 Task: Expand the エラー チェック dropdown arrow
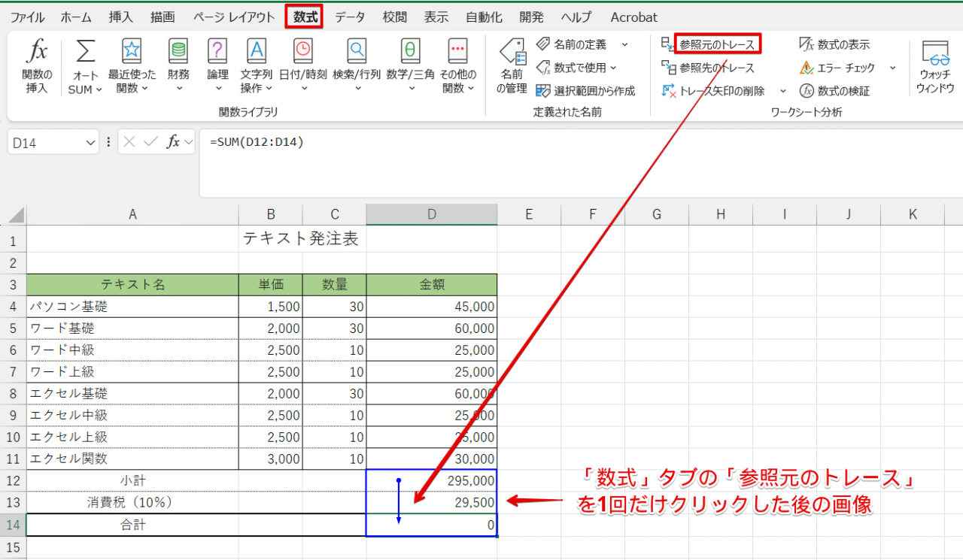(x=892, y=68)
